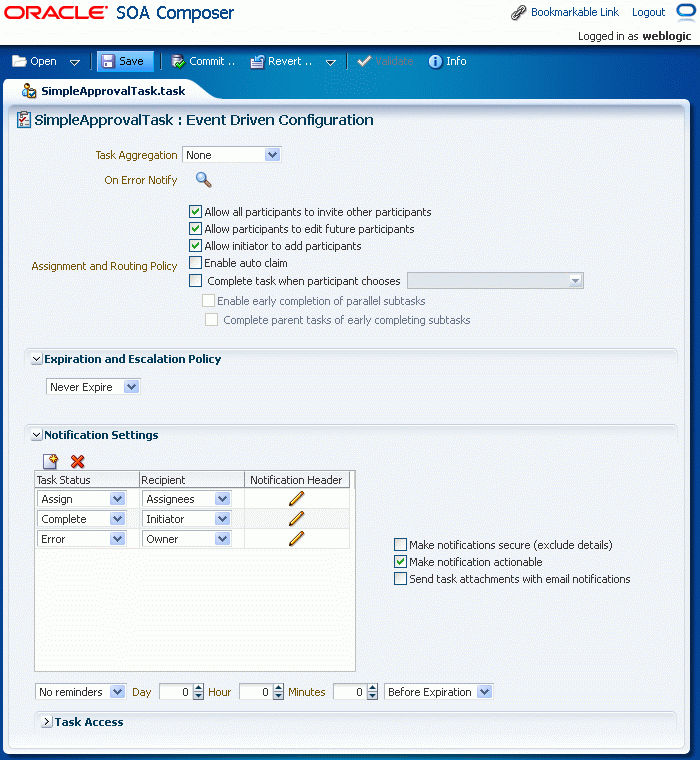700x760 pixels.
Task: Edit notification header for Complete row
Action: [x=296, y=518]
